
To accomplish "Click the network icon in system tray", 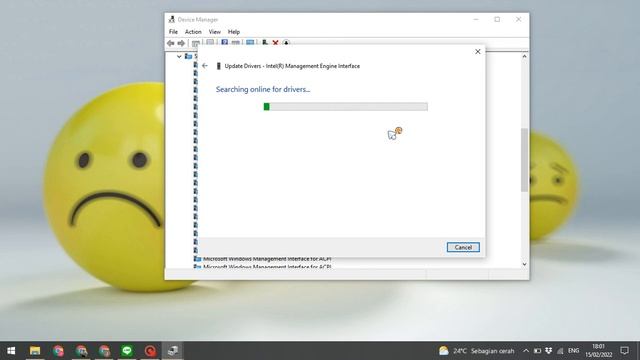I will coord(560,351).
